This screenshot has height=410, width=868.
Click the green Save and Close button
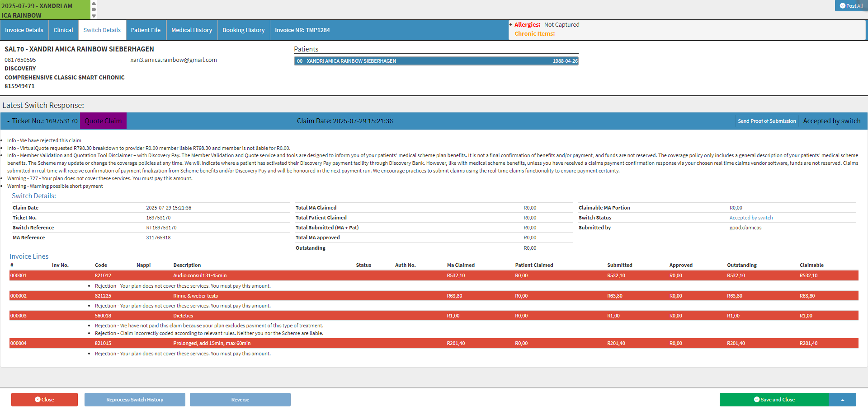coord(774,400)
